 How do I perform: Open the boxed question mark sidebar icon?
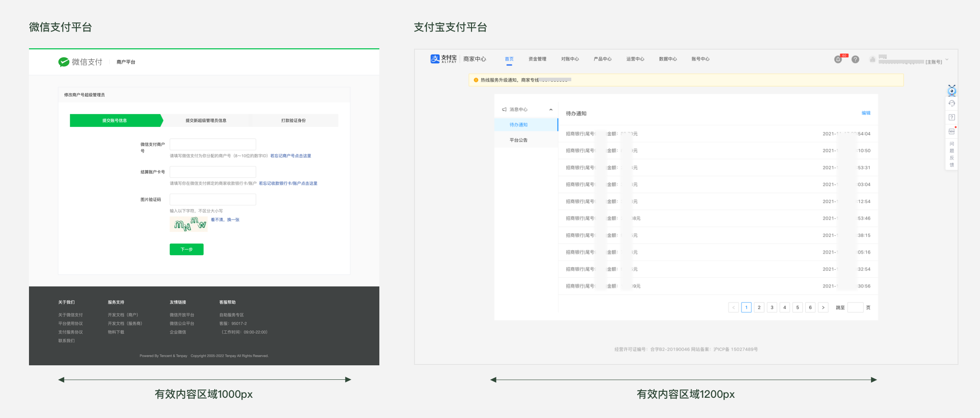(x=951, y=117)
